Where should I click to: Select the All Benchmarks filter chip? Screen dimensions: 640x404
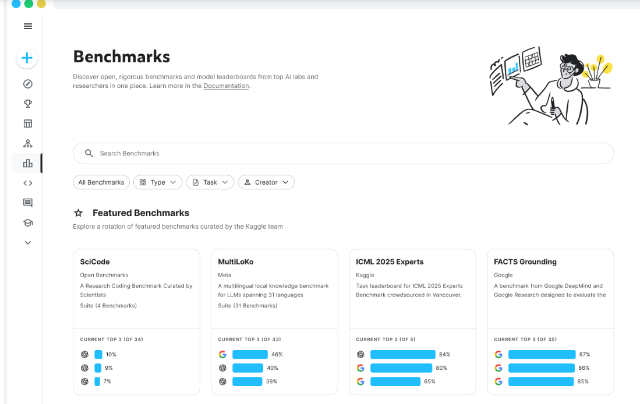point(101,182)
